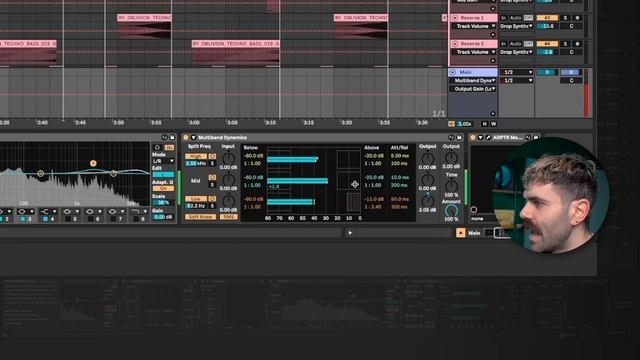This screenshot has height=360, width=640.
Task: Toggle ADPTR device activator
Action: 473,138
